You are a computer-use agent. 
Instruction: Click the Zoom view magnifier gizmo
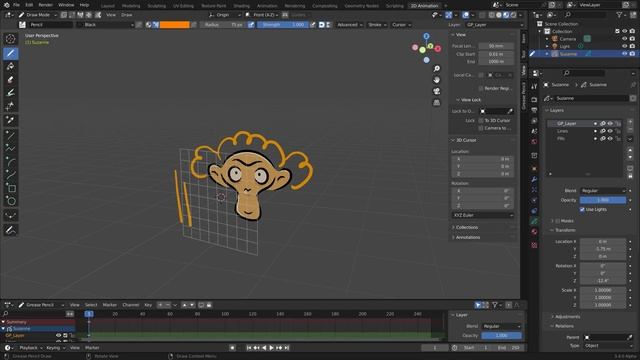[437, 69]
